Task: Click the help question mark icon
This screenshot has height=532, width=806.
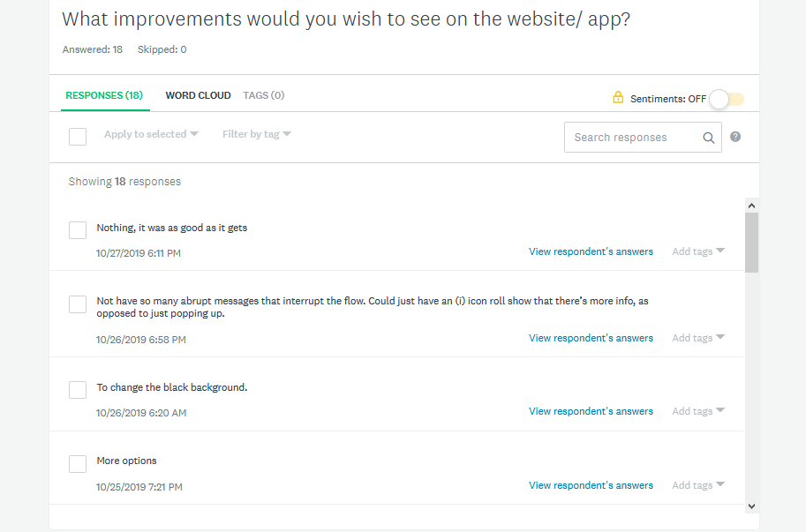Action: (735, 137)
